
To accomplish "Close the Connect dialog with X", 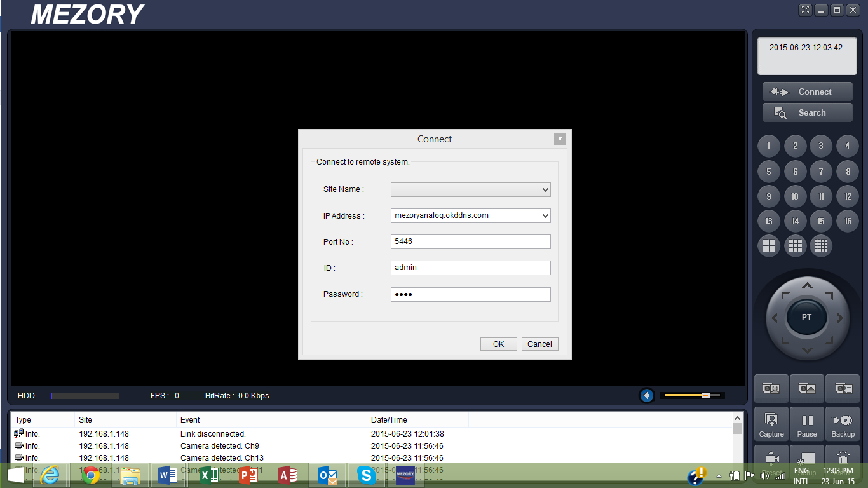I will 560,139.
